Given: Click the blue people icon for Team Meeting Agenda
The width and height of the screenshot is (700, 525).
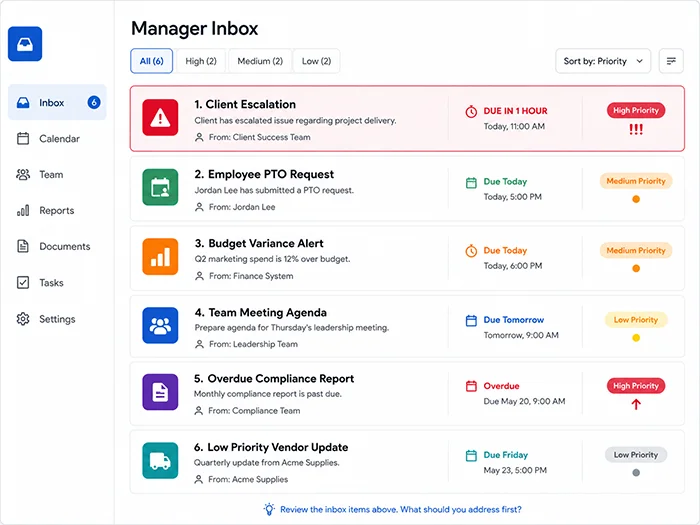Looking at the screenshot, I should coord(160,325).
